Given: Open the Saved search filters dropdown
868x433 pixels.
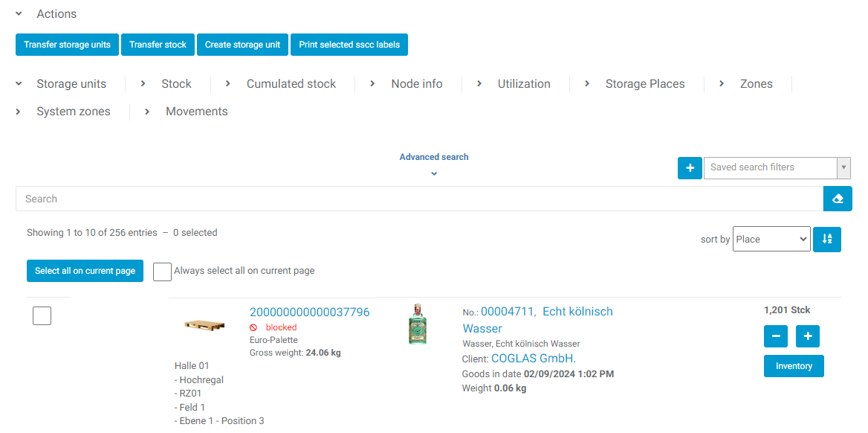Looking at the screenshot, I should click(777, 168).
